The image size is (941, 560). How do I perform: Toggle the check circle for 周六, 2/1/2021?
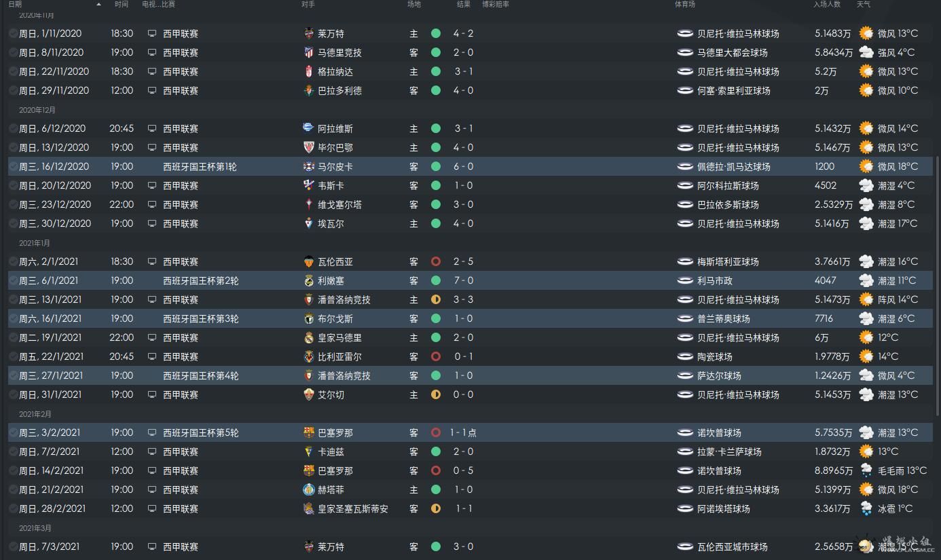click(14, 261)
